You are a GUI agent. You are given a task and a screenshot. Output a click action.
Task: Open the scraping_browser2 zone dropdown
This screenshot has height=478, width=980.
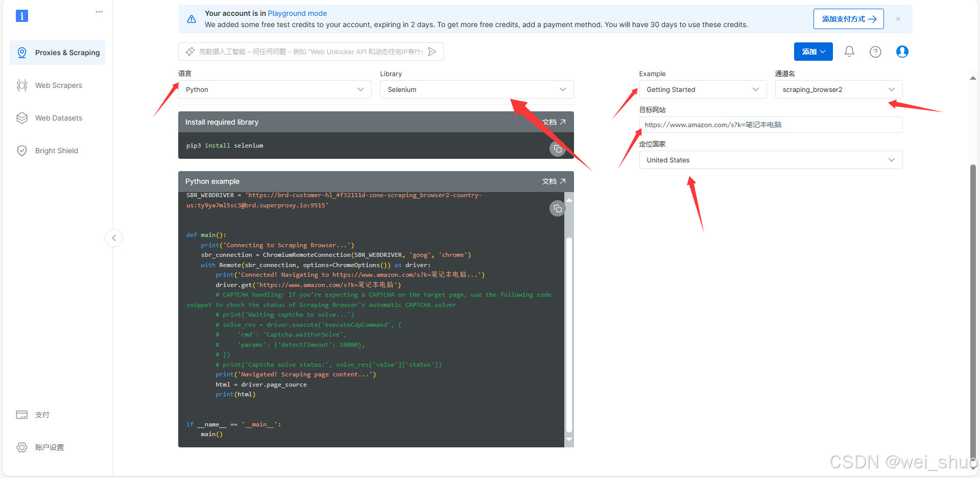839,89
